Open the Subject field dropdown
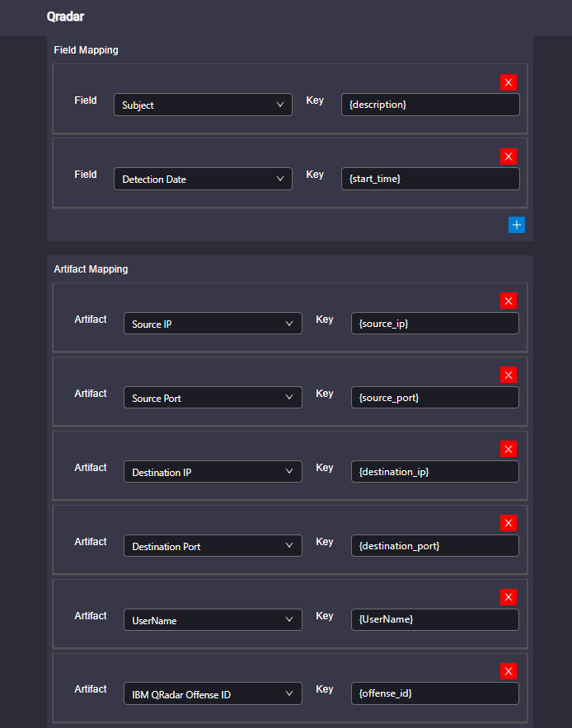Viewport: 572px width, 728px height. [203, 105]
